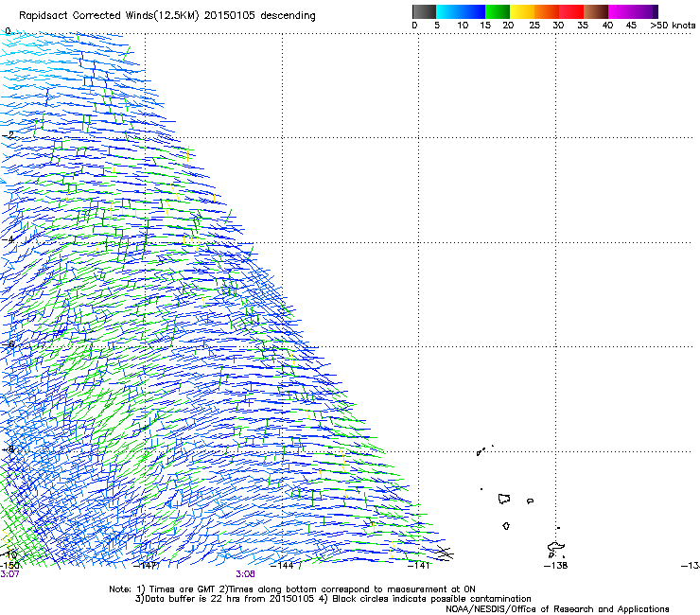Click the island outline on the -138 meridian
Viewport: 700px width, 615px height.
click(556, 547)
